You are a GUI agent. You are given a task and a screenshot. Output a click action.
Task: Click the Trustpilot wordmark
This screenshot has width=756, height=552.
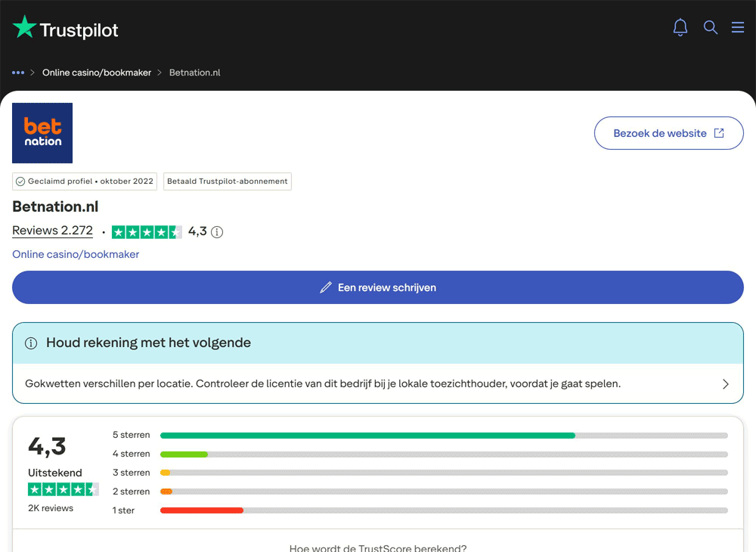pyautogui.click(x=79, y=30)
